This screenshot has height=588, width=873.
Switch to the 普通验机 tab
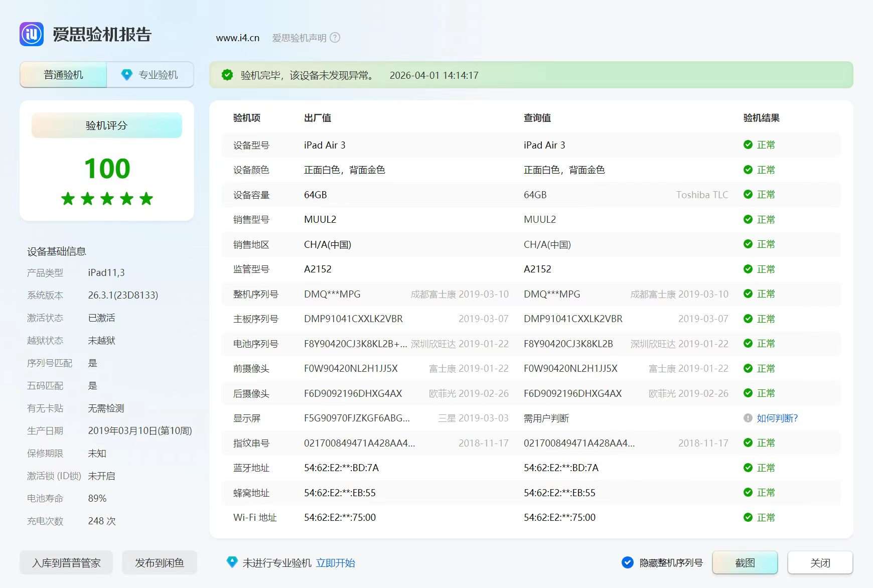[x=63, y=75]
